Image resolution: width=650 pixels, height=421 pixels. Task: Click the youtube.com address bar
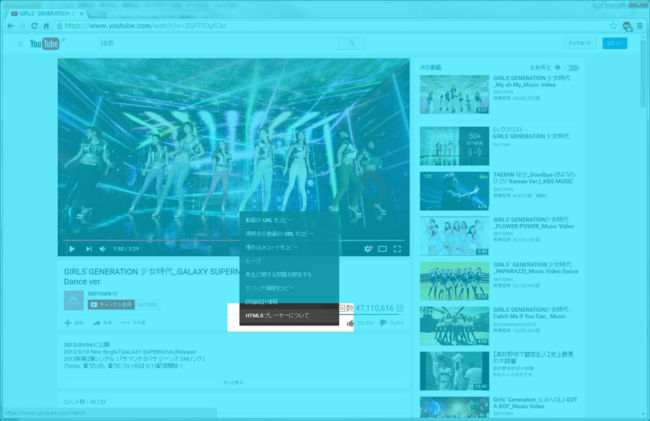(x=332, y=26)
